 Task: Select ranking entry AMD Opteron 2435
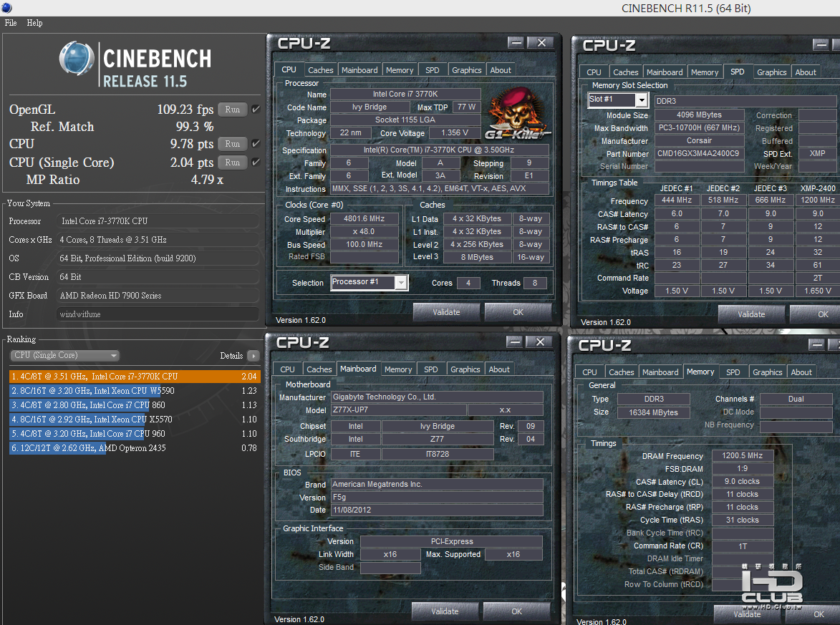(135, 447)
